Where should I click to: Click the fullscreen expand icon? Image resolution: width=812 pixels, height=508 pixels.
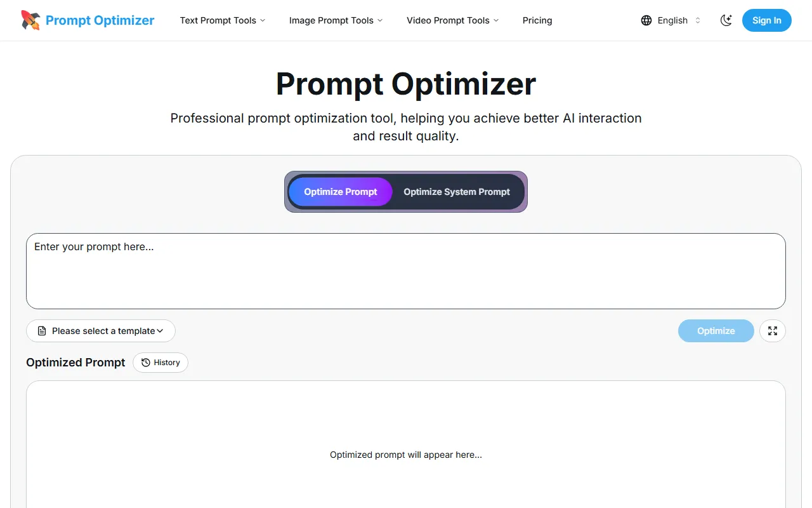click(773, 331)
